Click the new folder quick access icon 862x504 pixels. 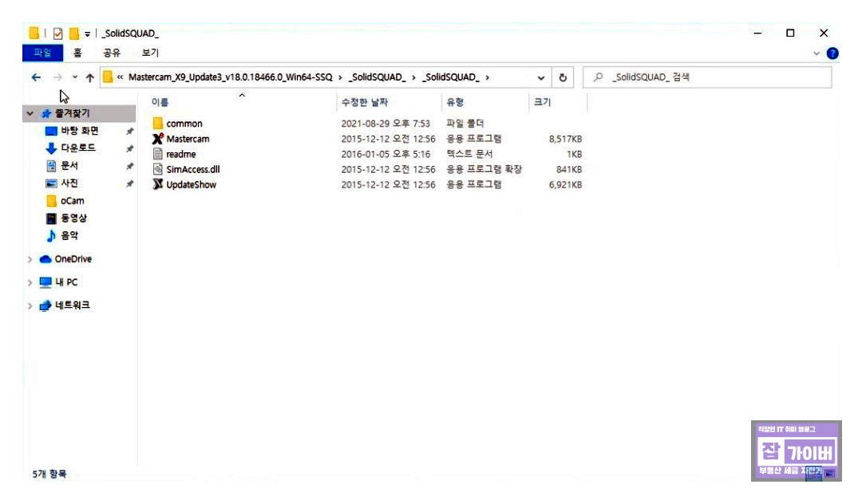(74, 33)
